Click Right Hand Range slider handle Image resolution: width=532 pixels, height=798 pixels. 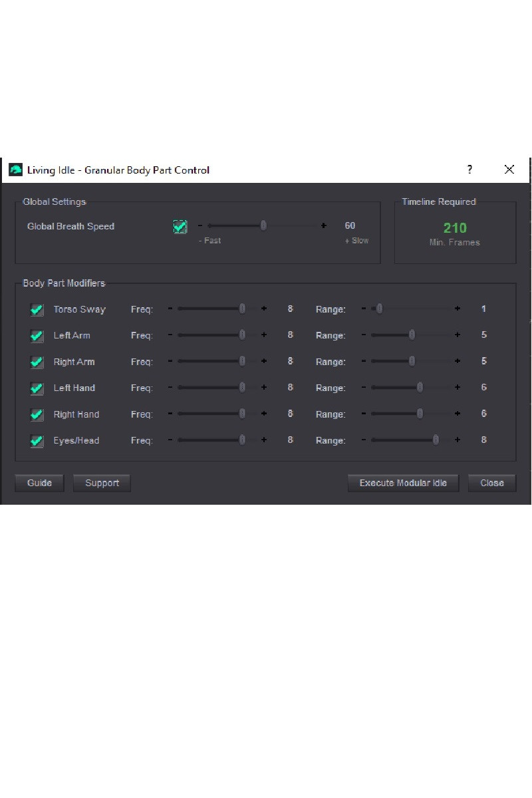420,414
